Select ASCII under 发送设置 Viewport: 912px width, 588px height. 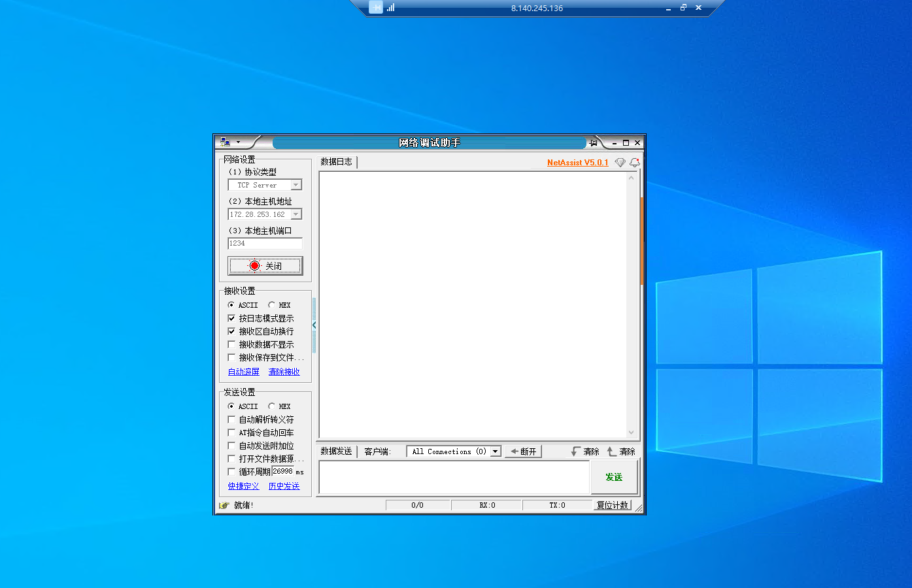[231, 406]
